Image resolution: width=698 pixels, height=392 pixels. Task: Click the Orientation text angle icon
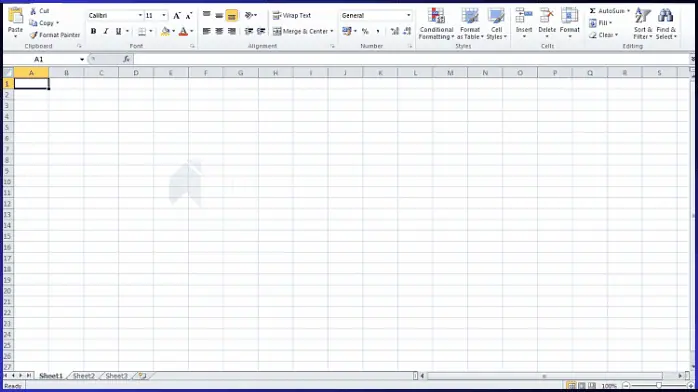[x=249, y=15]
